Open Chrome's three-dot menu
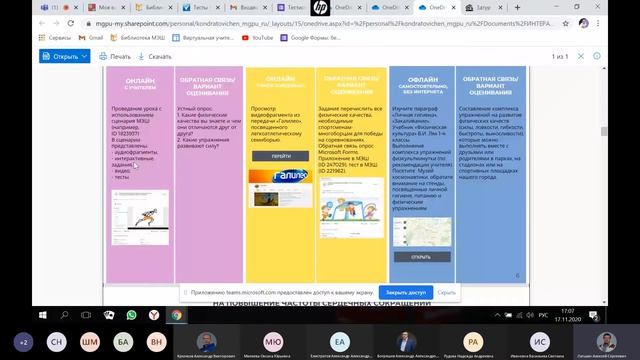The height and width of the screenshot is (360, 640). 598,23
